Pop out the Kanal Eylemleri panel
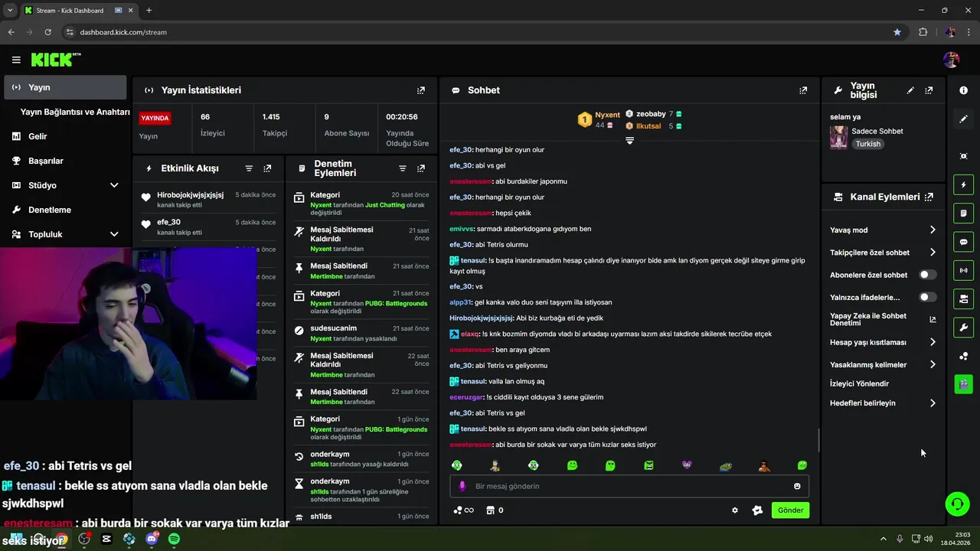Screen dimensions: 980x551 click(x=929, y=197)
